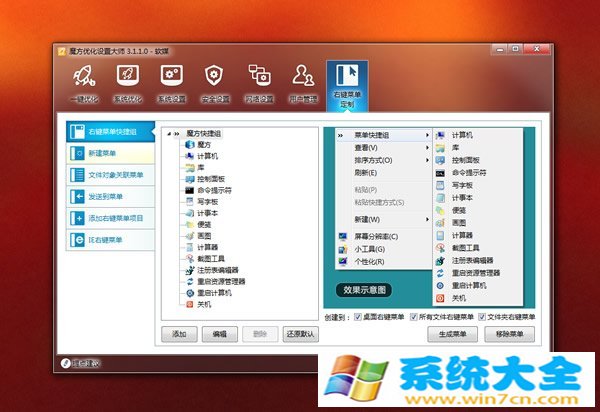Click the 便笺 icon in the tree list
Image resolution: width=600 pixels, height=412 pixels.
(x=190, y=225)
